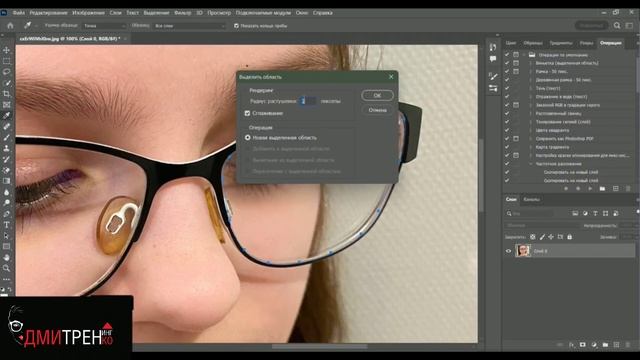Open the search icon in options bar

[x=617, y=25]
